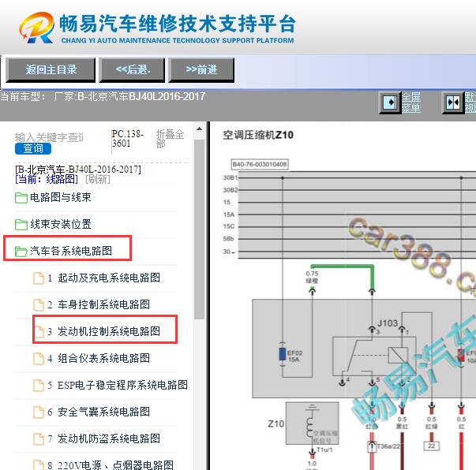Click 返回主目录 button
This screenshot has height=470, width=476.
click(x=51, y=70)
